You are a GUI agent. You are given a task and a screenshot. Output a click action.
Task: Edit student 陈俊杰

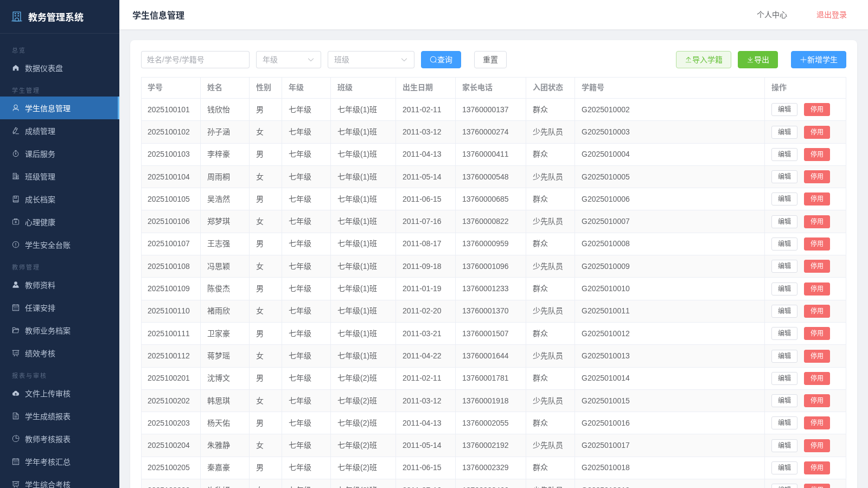click(784, 288)
